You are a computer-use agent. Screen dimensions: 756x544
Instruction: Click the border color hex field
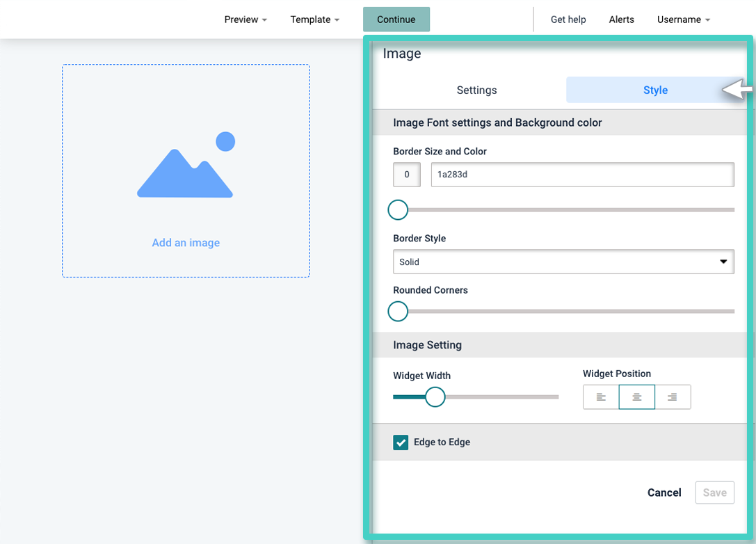tap(582, 175)
